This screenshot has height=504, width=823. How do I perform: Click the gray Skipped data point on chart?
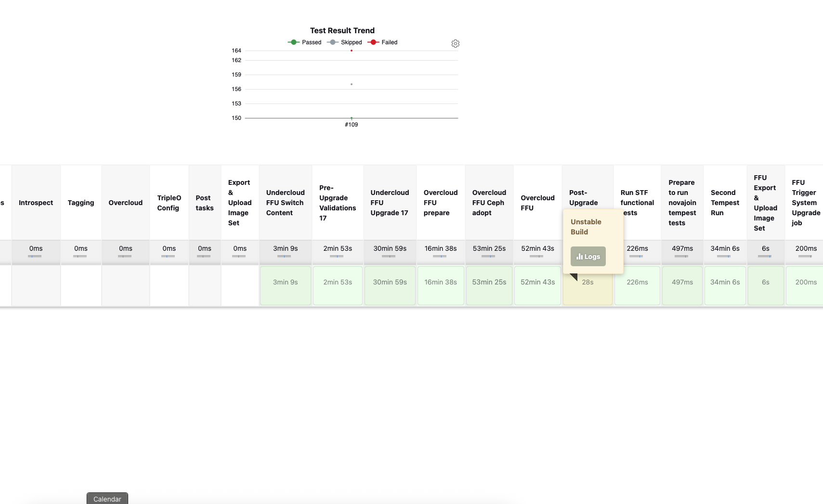point(352,84)
